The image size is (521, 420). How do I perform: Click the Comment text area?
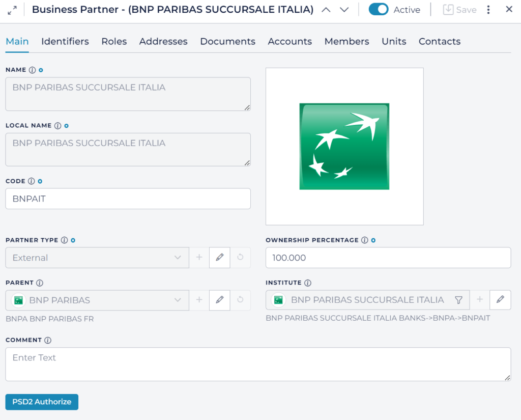click(258, 363)
